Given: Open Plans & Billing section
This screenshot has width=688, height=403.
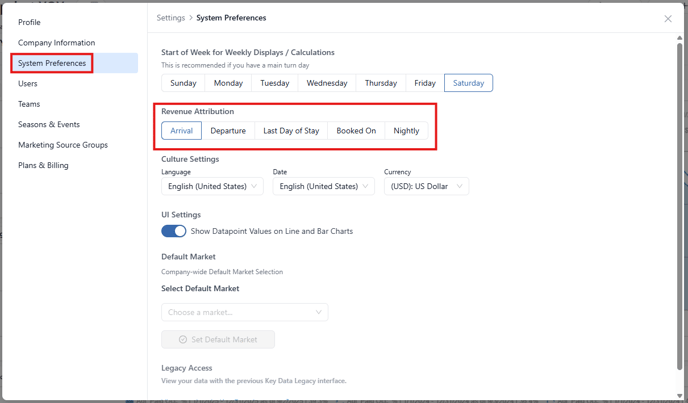Looking at the screenshot, I should 43,165.
